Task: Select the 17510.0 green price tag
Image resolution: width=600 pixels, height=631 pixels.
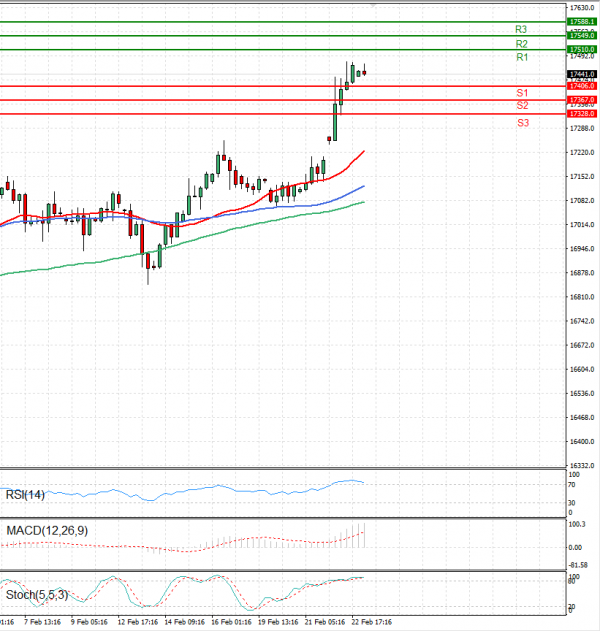Action: pos(582,49)
